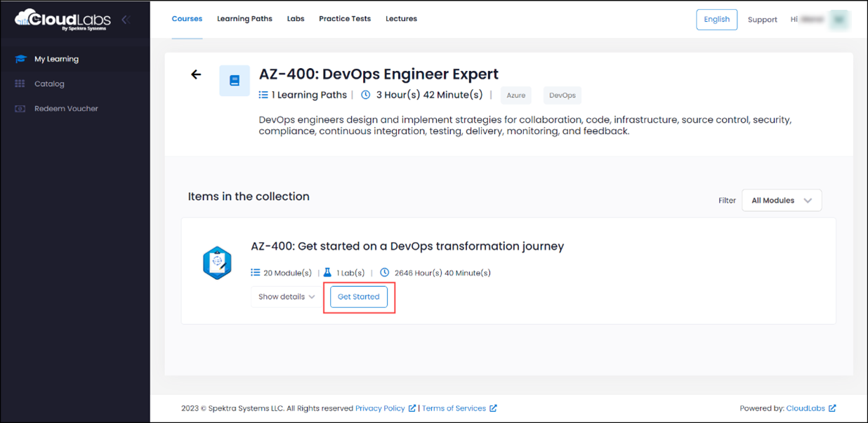Click the DevOps engineers course description
Screen dimensions: 868x423
coord(525,126)
